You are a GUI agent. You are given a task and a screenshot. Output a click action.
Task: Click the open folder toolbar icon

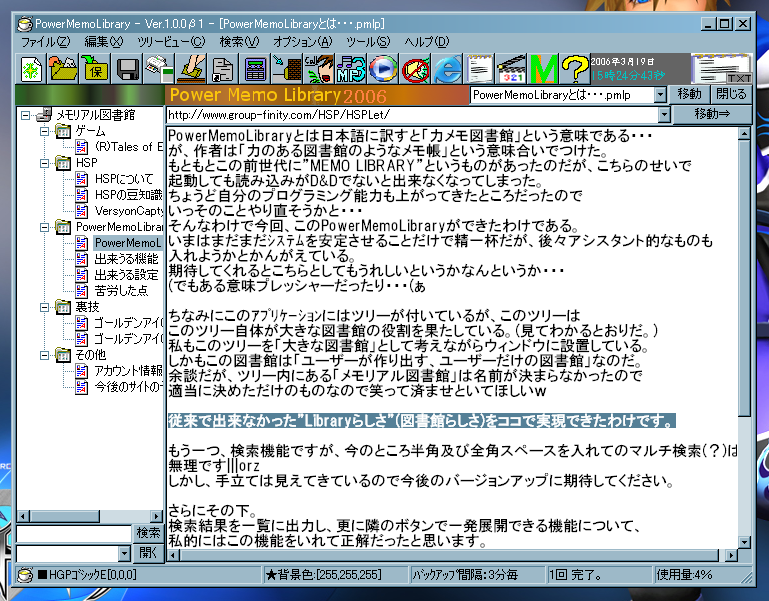click(63, 69)
